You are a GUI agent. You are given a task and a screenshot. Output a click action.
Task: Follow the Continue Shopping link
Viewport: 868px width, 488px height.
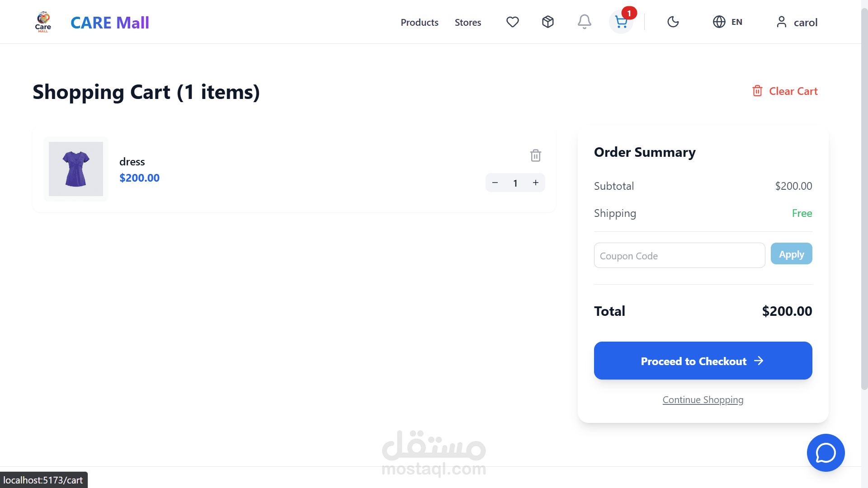tap(703, 400)
